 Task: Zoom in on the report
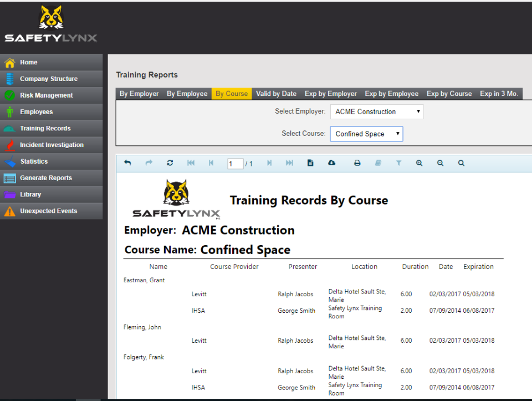[420, 163]
